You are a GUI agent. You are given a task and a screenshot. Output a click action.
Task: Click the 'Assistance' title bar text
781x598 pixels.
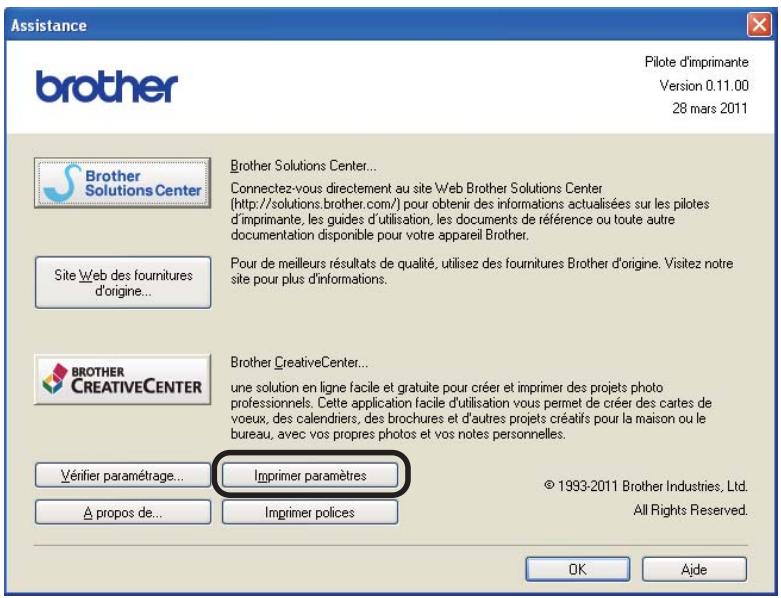(x=49, y=25)
